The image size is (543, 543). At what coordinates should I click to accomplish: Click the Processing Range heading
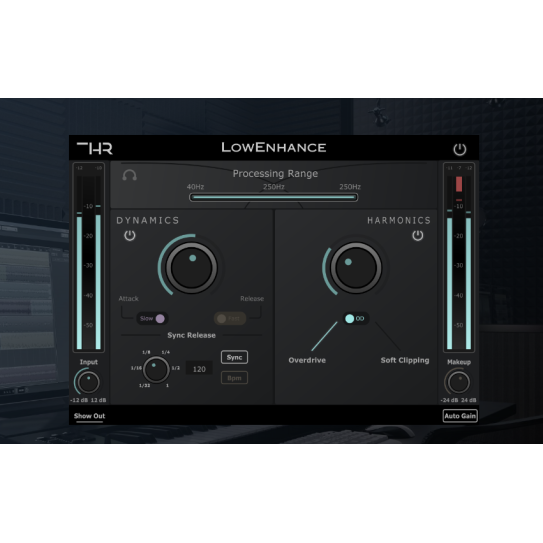click(275, 173)
